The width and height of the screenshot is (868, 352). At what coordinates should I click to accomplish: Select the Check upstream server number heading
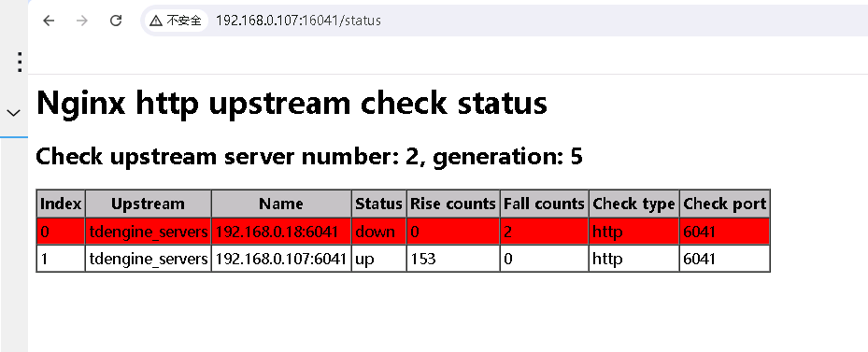click(309, 157)
